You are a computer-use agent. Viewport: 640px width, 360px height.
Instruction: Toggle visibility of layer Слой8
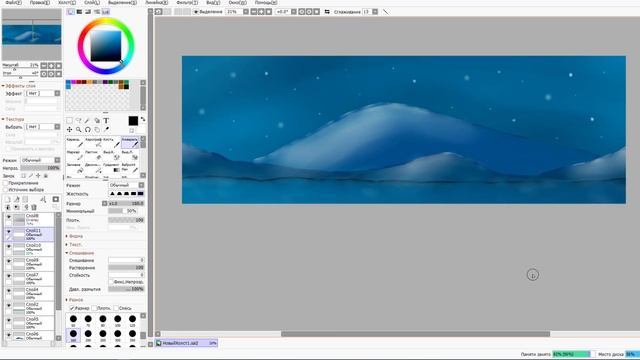[x=9, y=217]
